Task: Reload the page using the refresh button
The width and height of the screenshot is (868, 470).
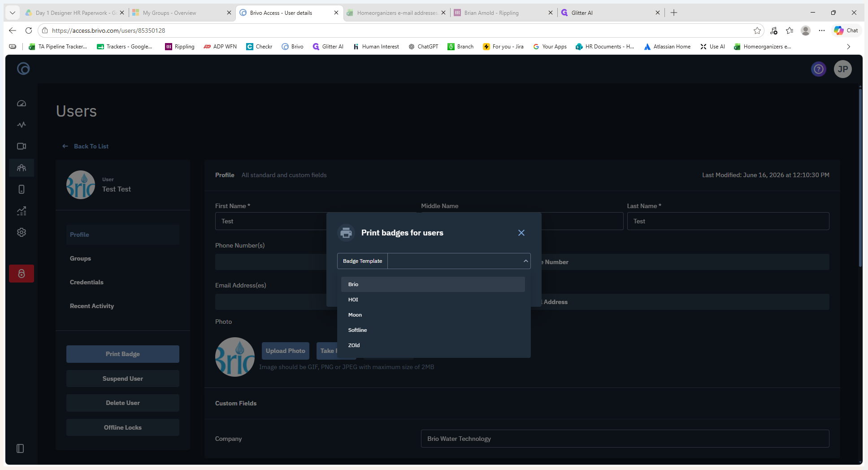Action: [29, 30]
